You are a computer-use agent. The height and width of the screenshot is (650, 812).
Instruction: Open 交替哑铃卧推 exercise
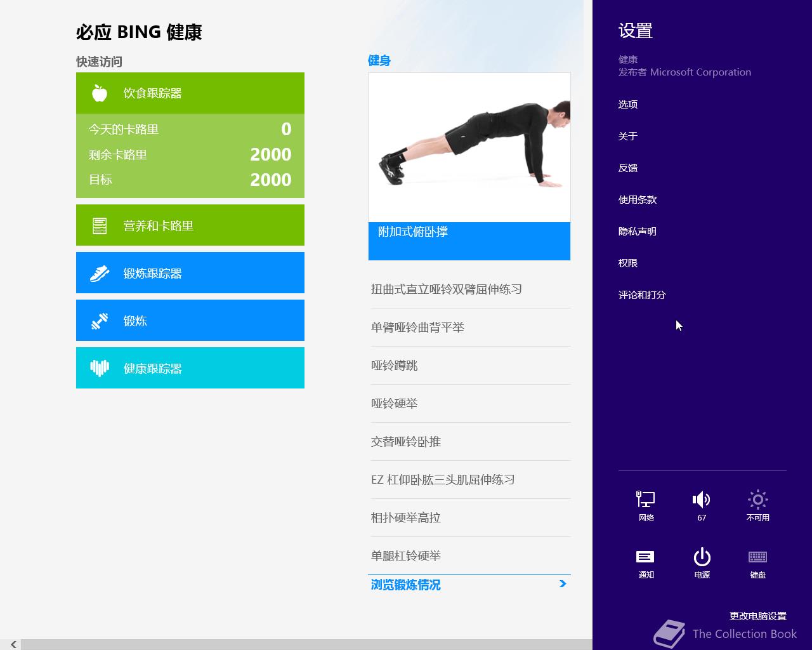pos(471,442)
